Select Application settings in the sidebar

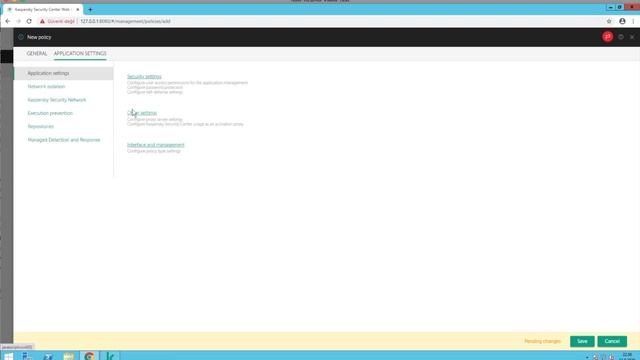tap(64, 73)
